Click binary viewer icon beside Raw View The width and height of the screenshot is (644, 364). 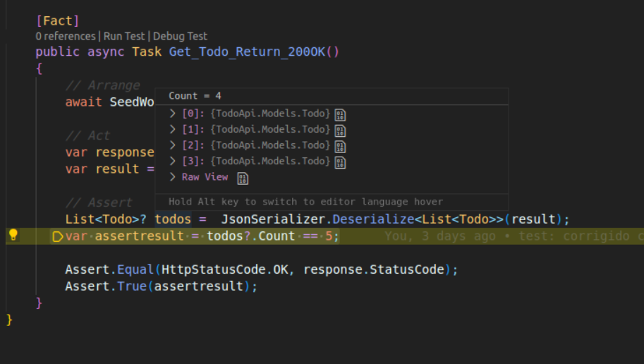pos(243,178)
